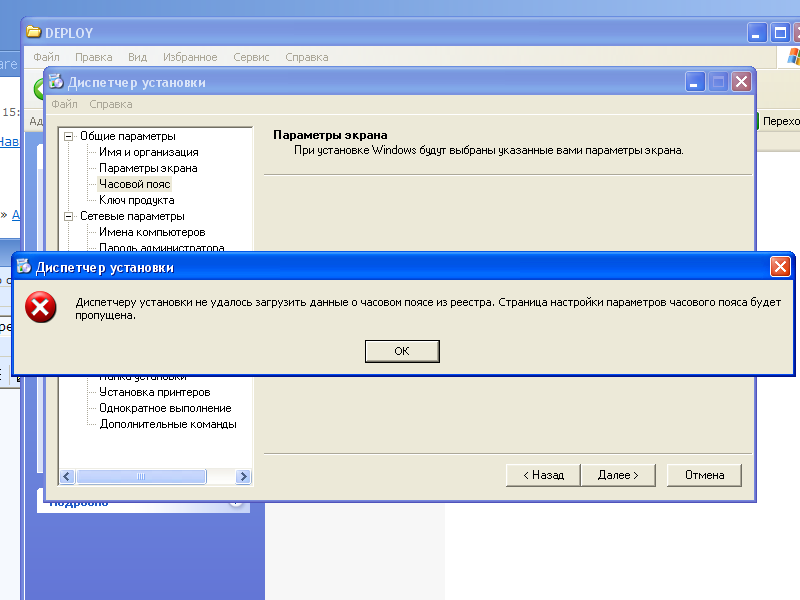
Task: Open Вид menu in DEPLOY window
Action: point(137,57)
